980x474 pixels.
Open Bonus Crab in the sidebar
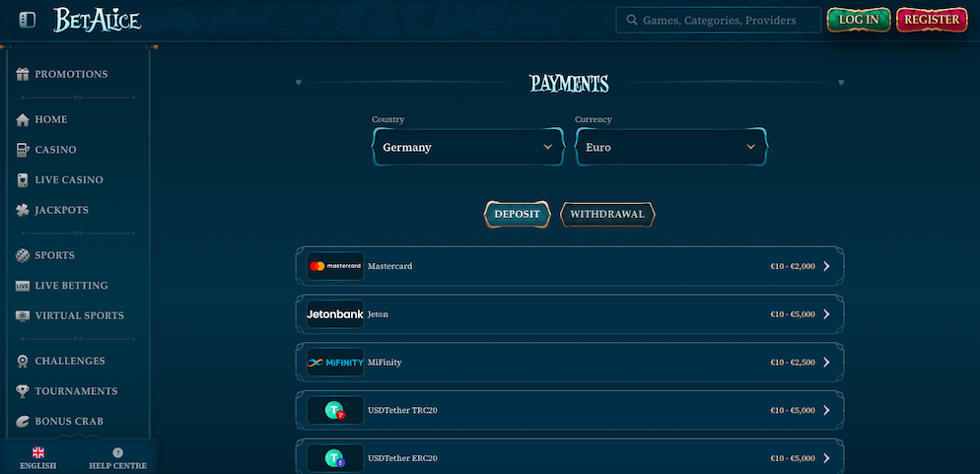69,422
